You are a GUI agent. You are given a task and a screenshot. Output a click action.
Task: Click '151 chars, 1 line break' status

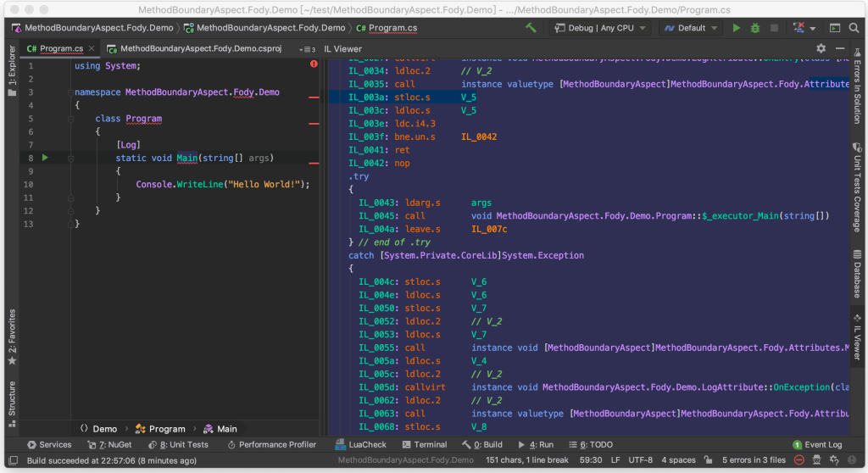[527, 460]
